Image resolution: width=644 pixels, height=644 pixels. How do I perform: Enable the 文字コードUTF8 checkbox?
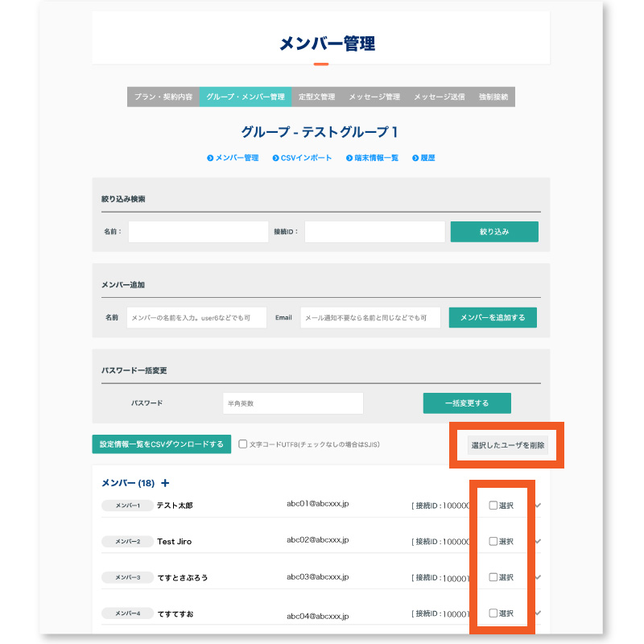[243, 444]
